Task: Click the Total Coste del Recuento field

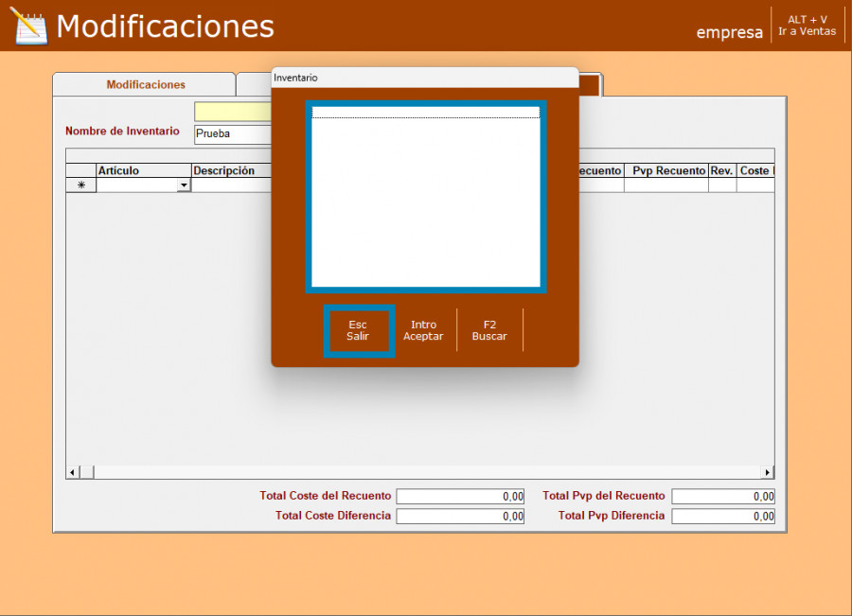Action: (x=460, y=496)
